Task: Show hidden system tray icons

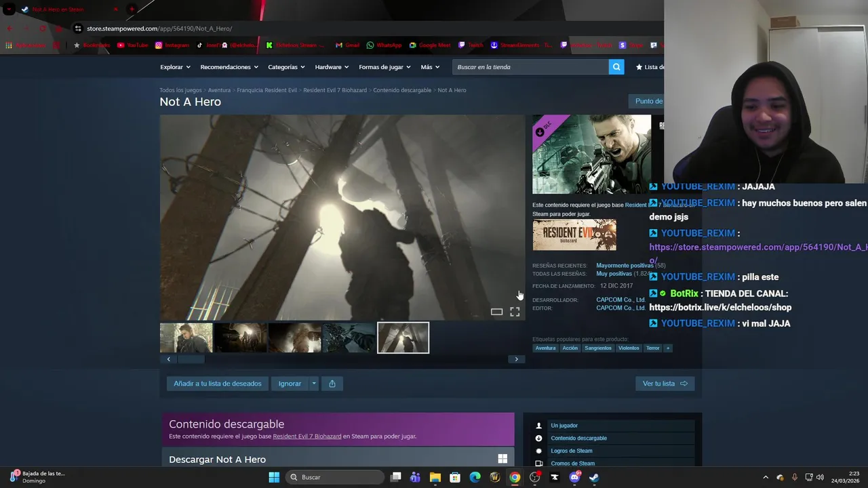Action: pyautogui.click(x=766, y=477)
